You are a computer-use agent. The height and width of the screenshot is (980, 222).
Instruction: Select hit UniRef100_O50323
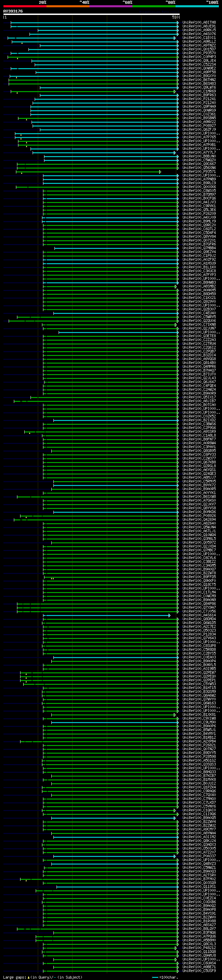click(199, 630)
